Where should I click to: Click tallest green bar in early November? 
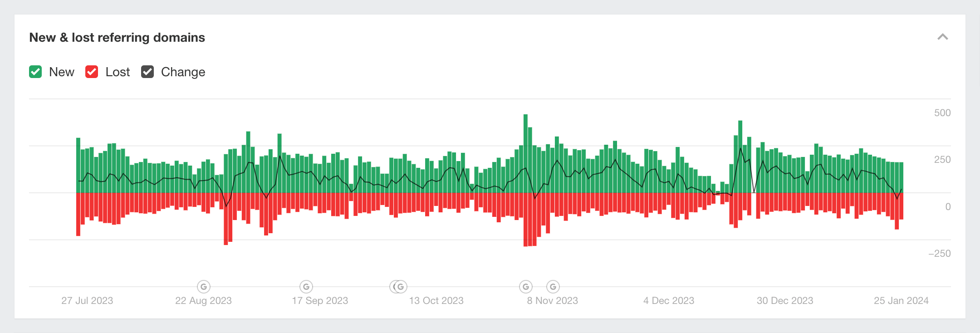(525, 153)
